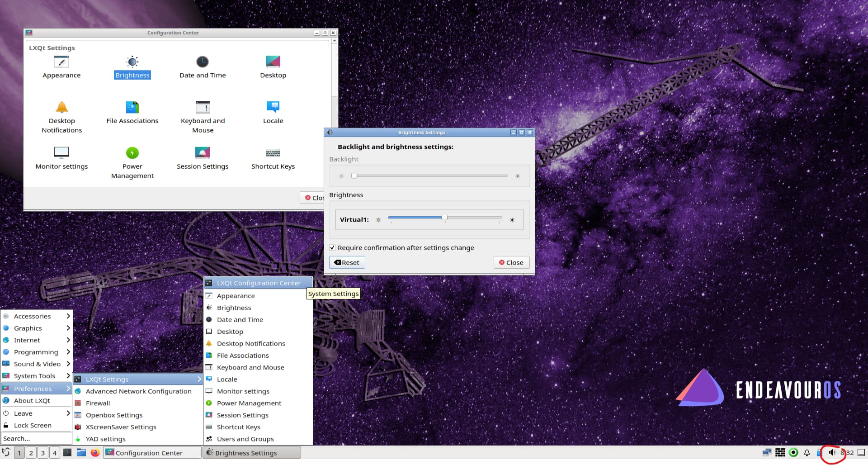Switch to Brightness Settings taskbar button
This screenshot has height=465, width=868.
(x=252, y=453)
